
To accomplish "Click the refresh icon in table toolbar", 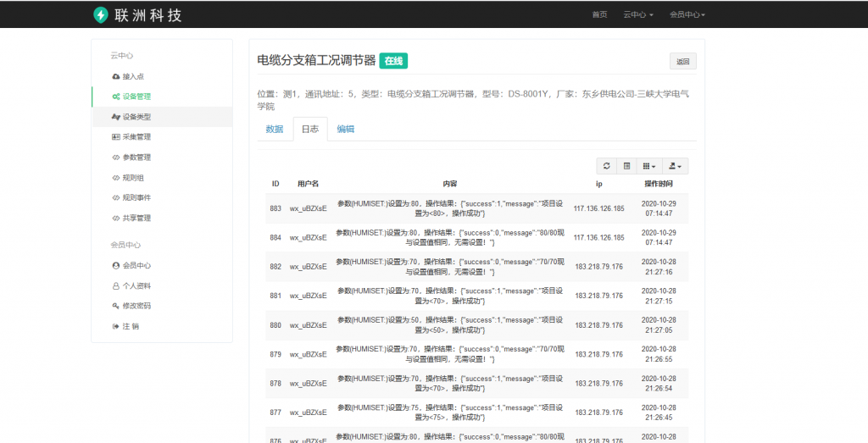I will (x=606, y=166).
